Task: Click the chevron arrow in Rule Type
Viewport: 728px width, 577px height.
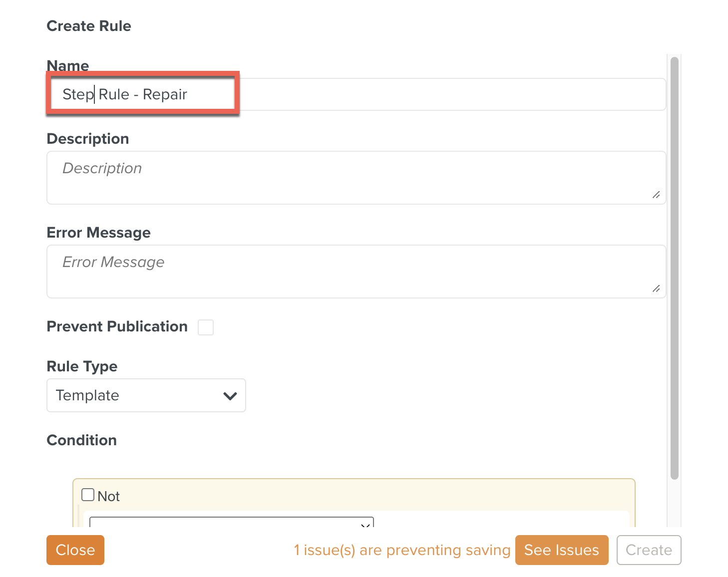Action: click(230, 396)
